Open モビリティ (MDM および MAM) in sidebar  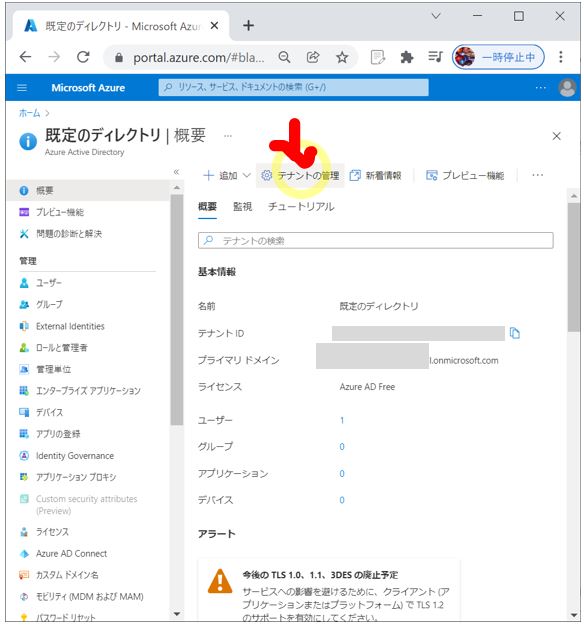[x=89, y=597]
